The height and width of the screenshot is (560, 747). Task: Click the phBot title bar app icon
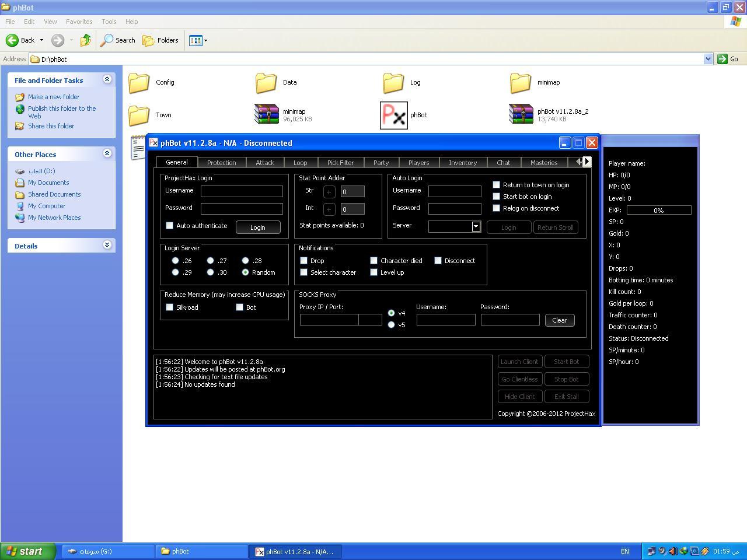pos(153,142)
